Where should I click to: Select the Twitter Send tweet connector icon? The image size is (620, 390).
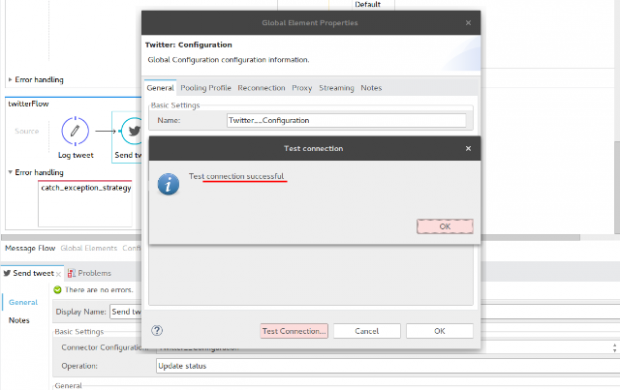[132, 131]
